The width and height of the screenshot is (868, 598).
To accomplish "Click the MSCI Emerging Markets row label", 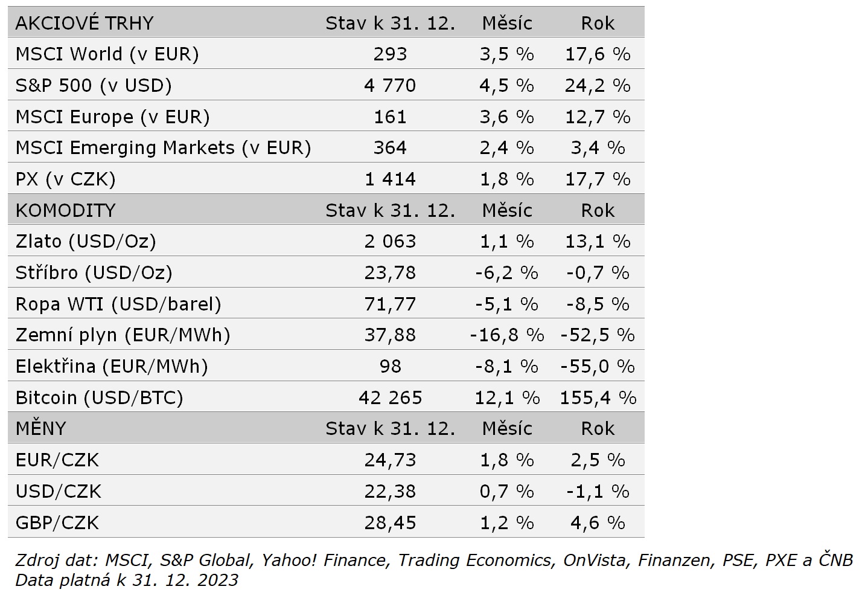I will coord(163,148).
